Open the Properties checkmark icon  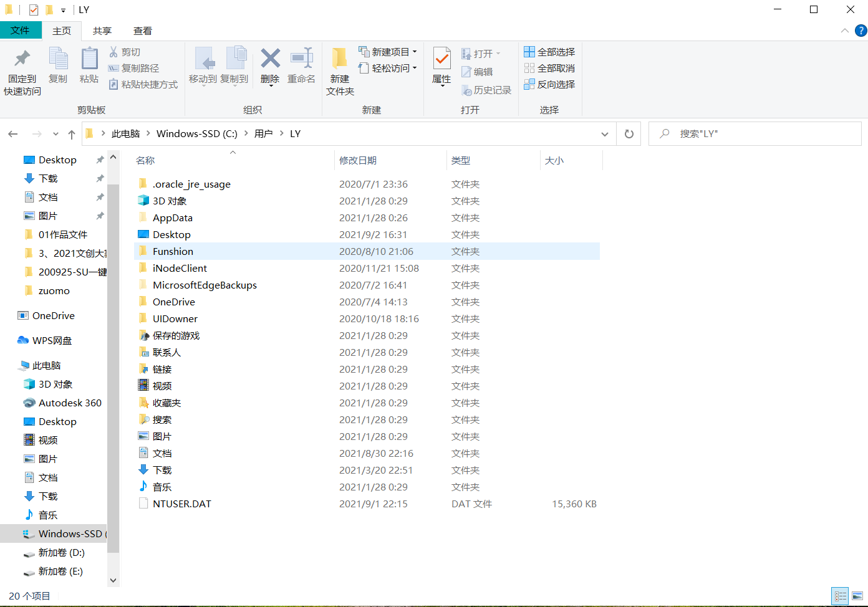click(441, 59)
